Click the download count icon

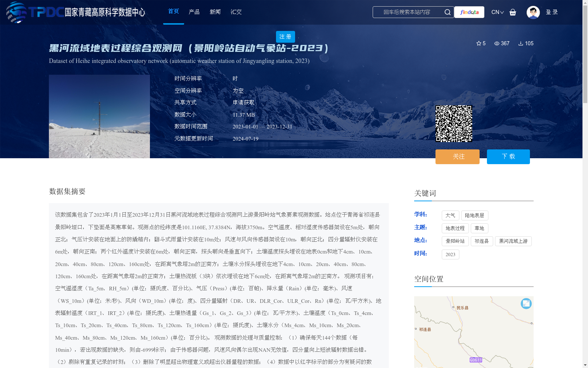pyautogui.click(x=521, y=43)
